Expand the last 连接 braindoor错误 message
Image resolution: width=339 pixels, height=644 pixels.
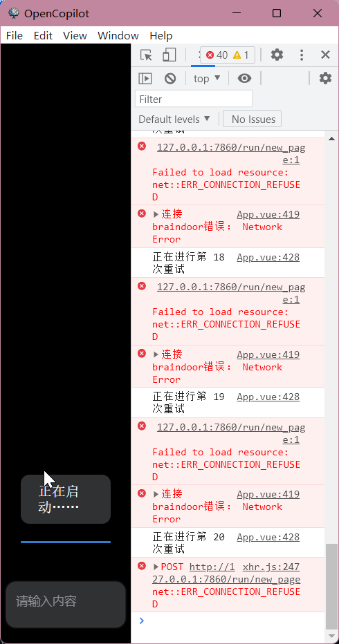156,493
